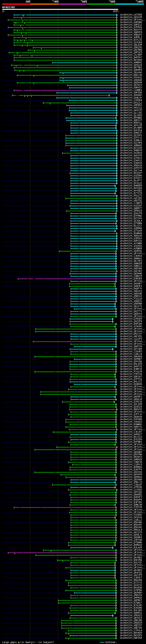The width and height of the screenshot is (146, 644).
Task: Select the AV421762 query name
Action: click(x=8, y=8)
